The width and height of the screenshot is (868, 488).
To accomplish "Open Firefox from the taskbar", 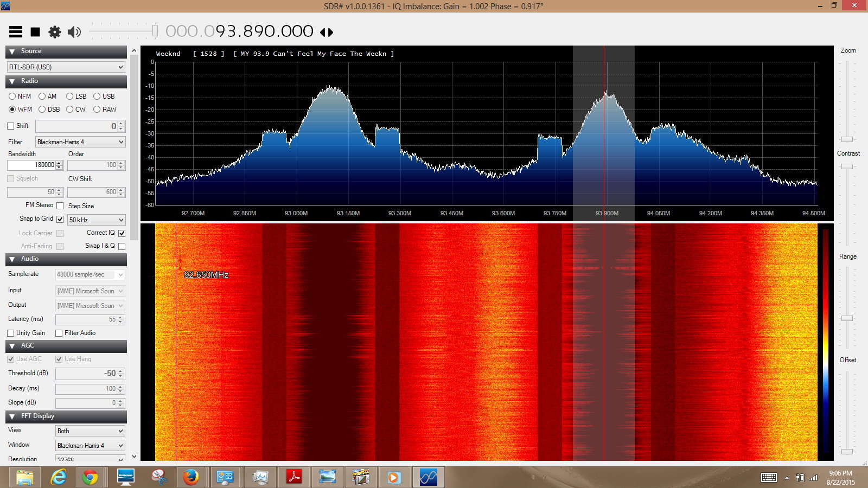I will pyautogui.click(x=190, y=477).
